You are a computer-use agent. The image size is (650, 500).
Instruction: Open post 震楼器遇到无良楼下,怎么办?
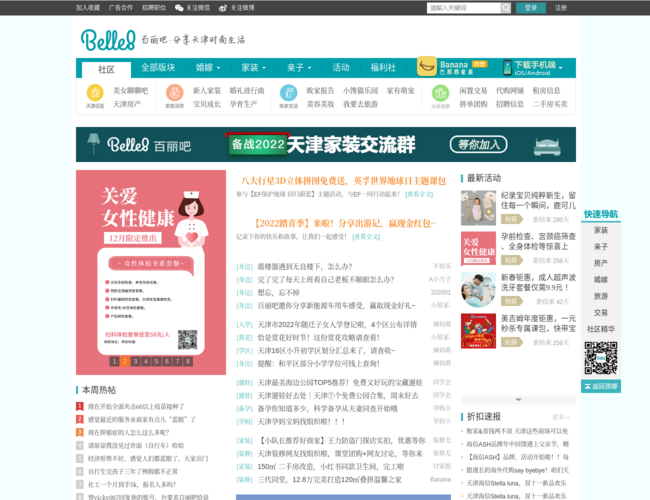point(305,267)
